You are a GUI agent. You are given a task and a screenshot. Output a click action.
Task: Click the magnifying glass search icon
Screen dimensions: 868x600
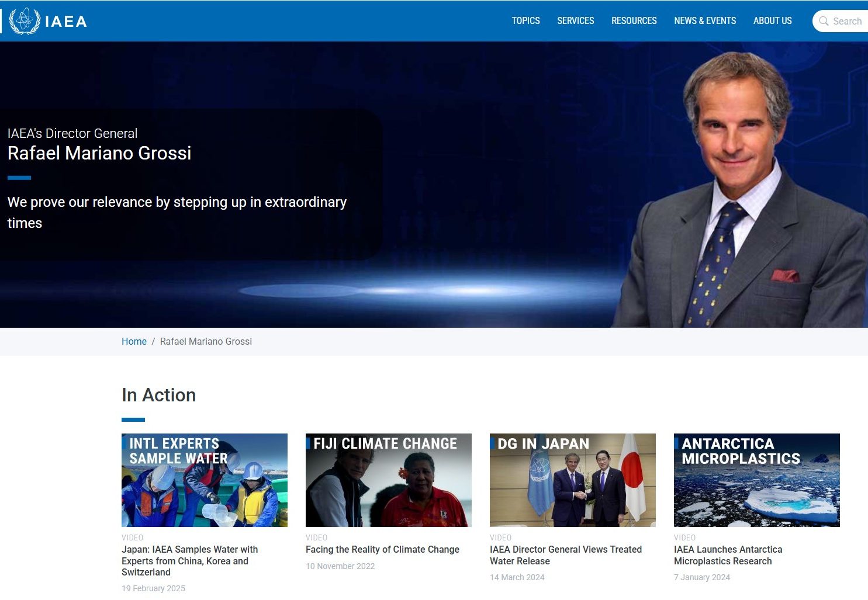[x=824, y=21]
